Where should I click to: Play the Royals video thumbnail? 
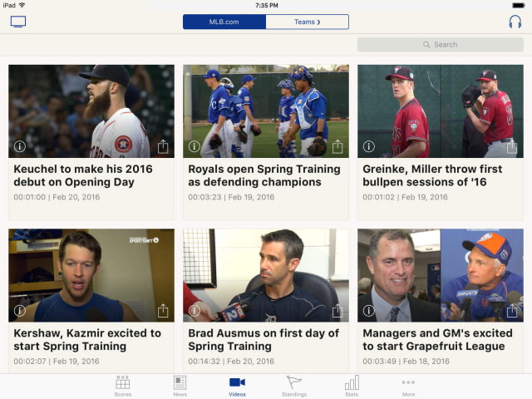(x=266, y=111)
